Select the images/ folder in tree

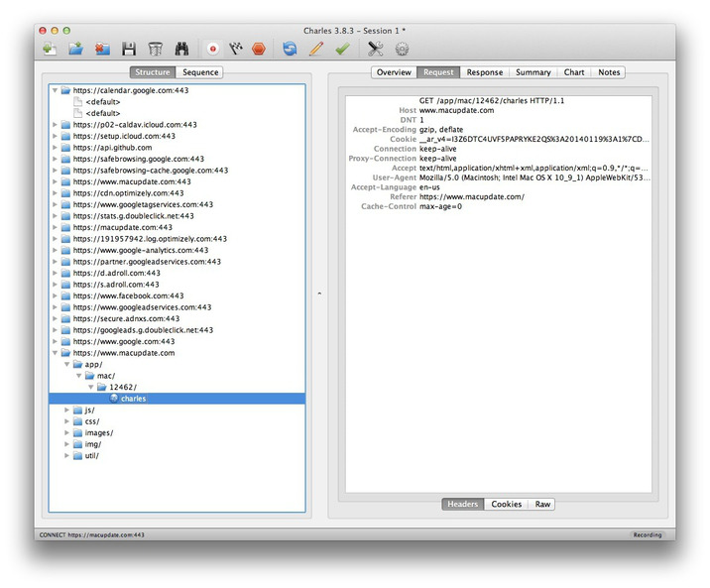pos(97,432)
